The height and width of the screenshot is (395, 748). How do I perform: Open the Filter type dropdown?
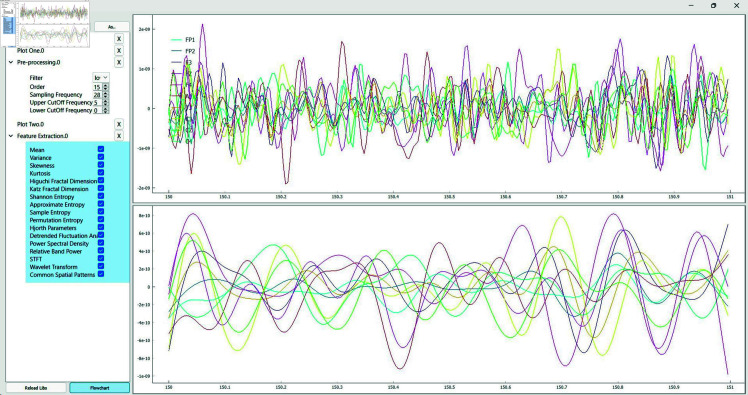click(x=101, y=77)
